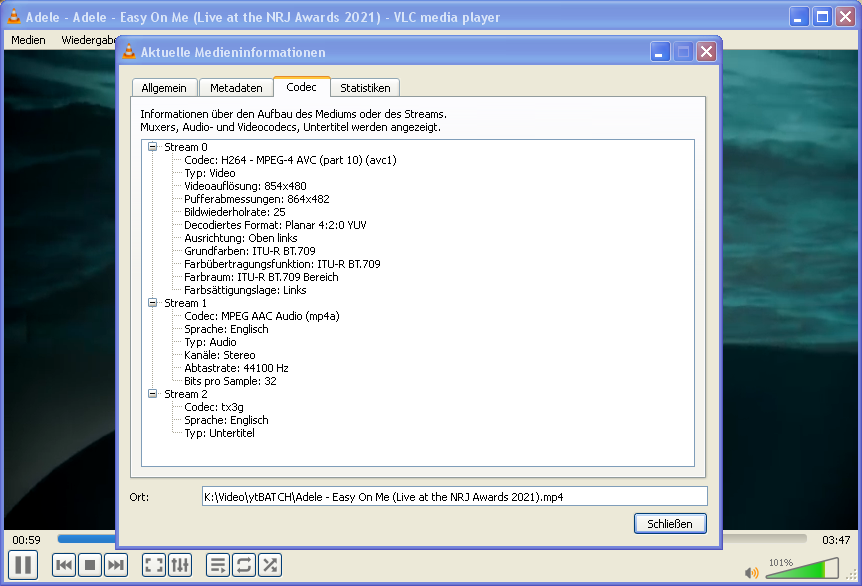Select Sprache: Englisch under Stream 1

tap(226, 329)
